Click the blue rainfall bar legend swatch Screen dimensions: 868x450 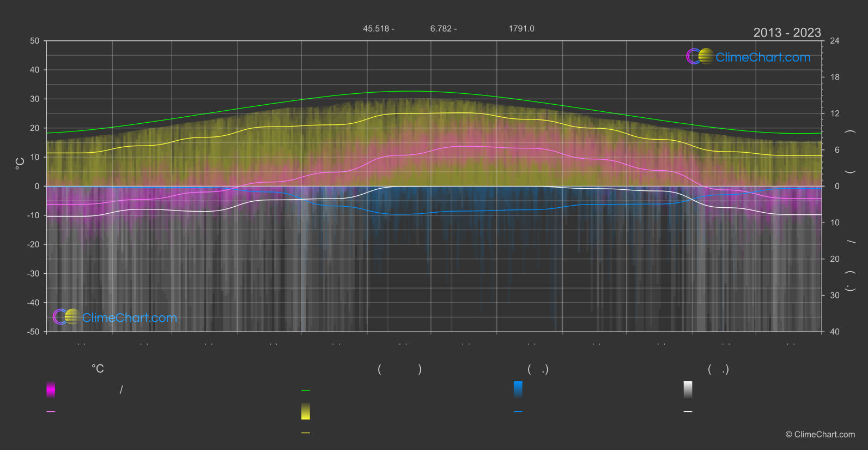[x=518, y=389]
